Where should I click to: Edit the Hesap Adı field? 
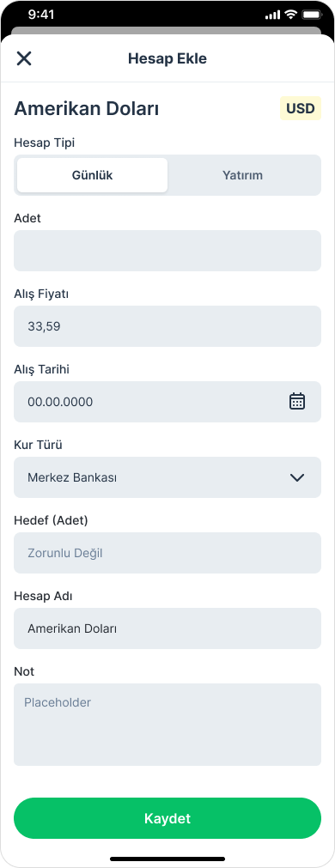pos(167,628)
